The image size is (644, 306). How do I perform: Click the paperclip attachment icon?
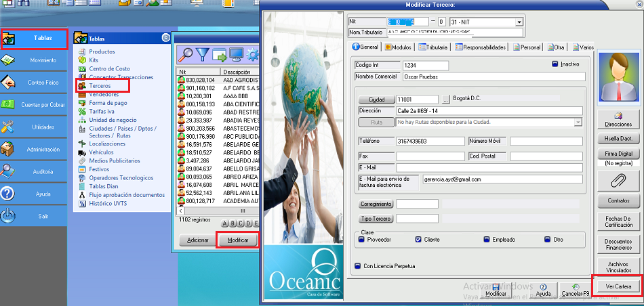tap(618, 180)
